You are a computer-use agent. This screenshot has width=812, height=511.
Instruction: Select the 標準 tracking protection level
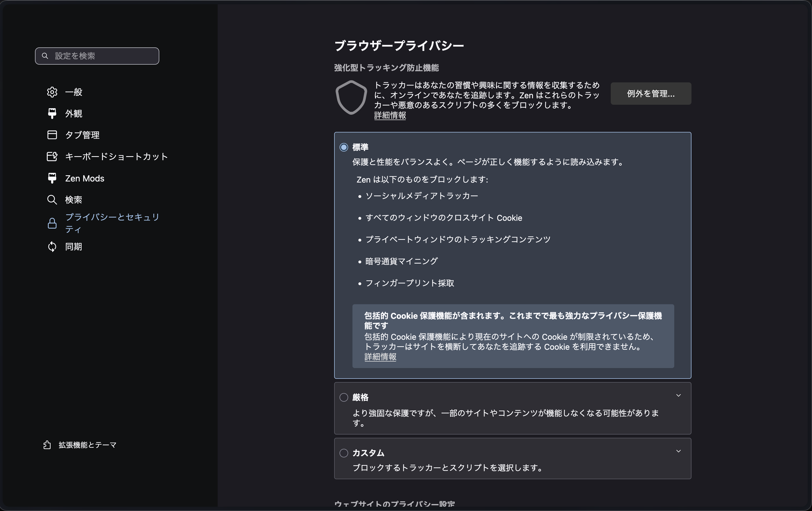(344, 147)
